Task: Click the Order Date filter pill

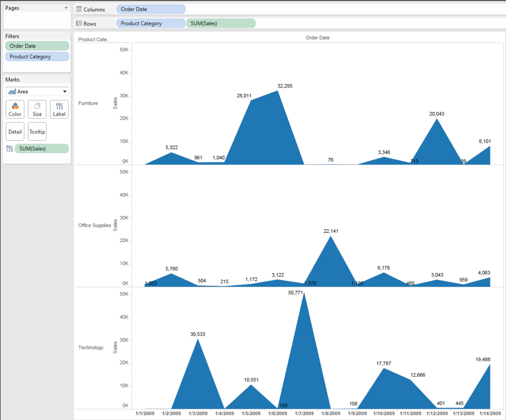Action: point(37,46)
